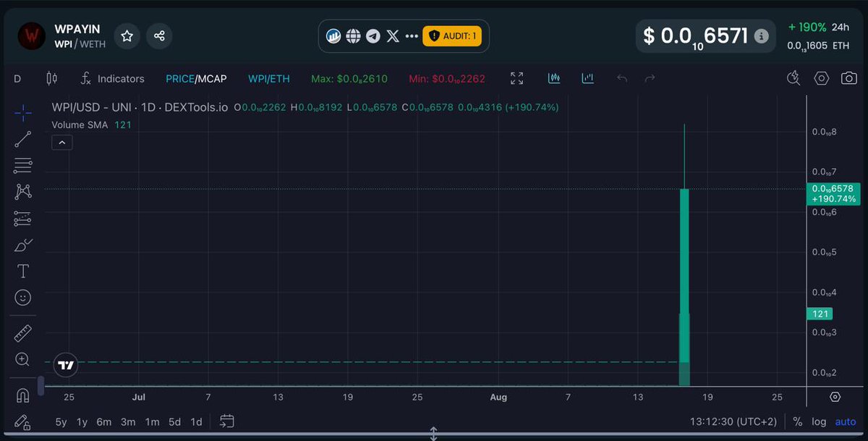Click the WPAYIN token logo
This screenshot has height=441, width=868.
32,35
